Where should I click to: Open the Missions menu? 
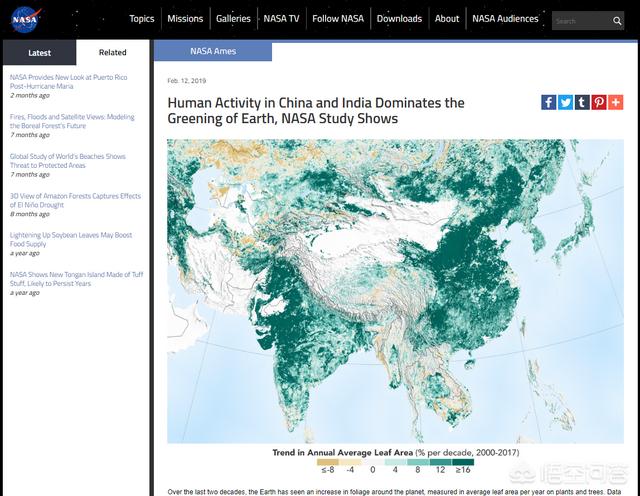(185, 19)
